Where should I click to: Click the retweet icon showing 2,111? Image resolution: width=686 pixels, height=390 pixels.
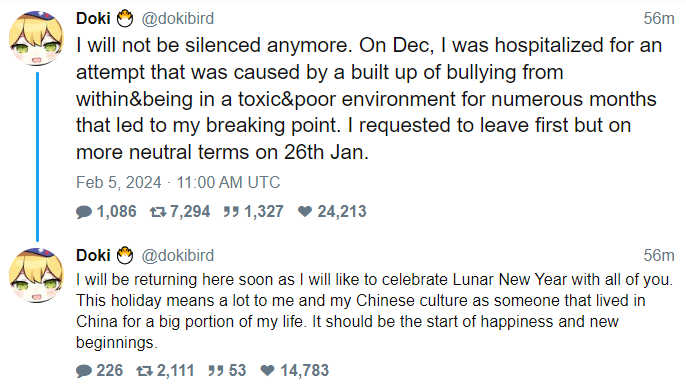click(x=145, y=371)
